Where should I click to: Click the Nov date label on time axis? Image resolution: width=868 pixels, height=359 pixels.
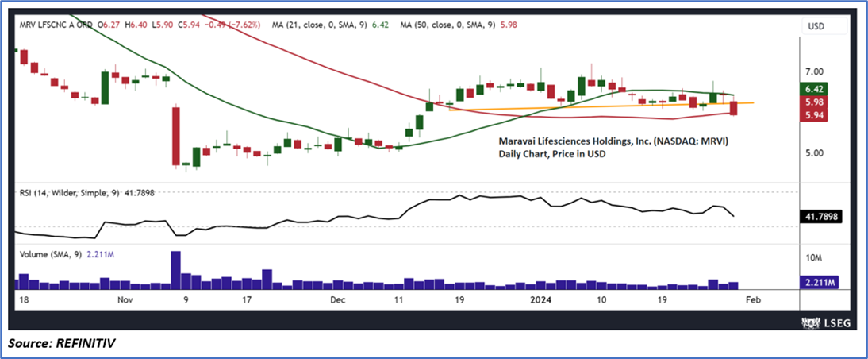click(125, 299)
